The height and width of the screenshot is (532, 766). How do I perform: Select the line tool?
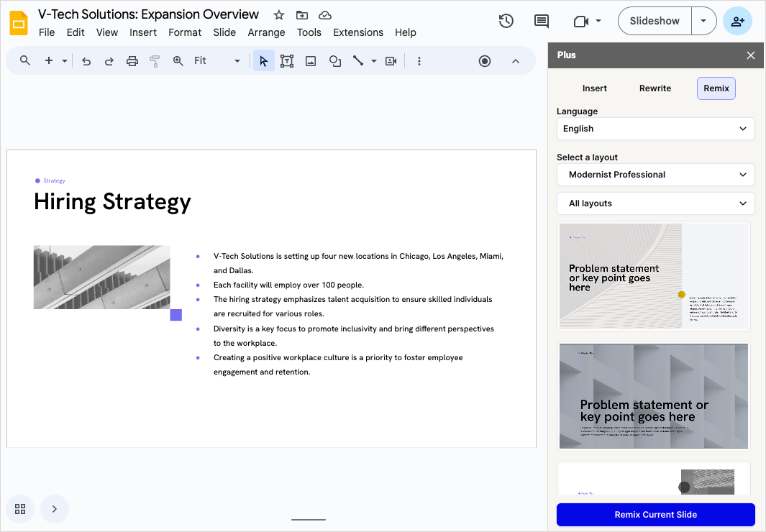tap(358, 60)
